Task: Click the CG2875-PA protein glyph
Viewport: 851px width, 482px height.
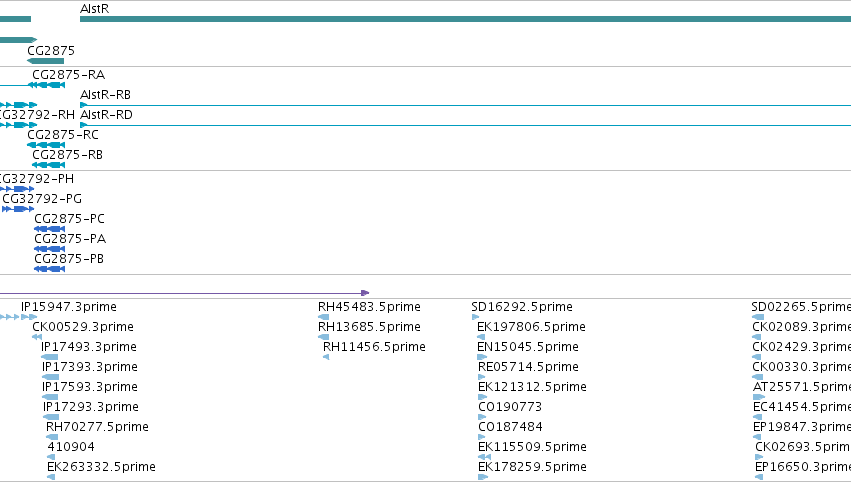Action: (49, 249)
